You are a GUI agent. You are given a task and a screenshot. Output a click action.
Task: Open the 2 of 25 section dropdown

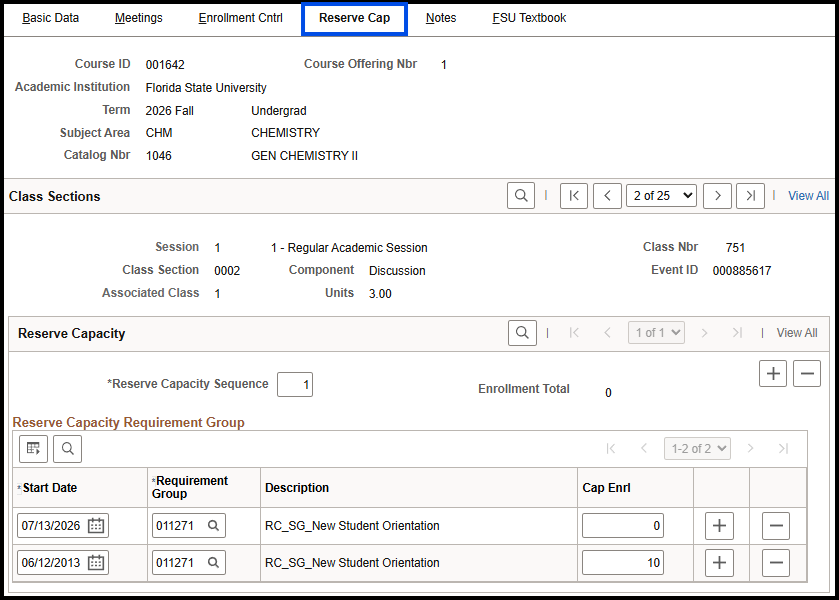tap(661, 196)
